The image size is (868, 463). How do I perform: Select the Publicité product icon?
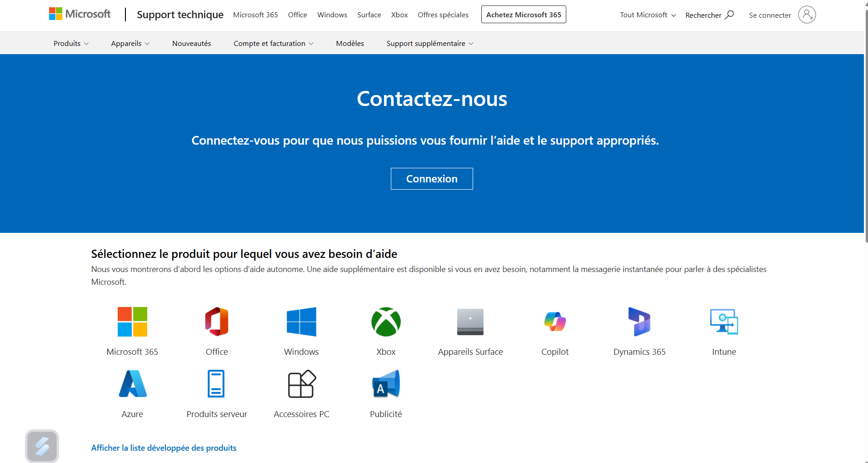[x=386, y=384]
